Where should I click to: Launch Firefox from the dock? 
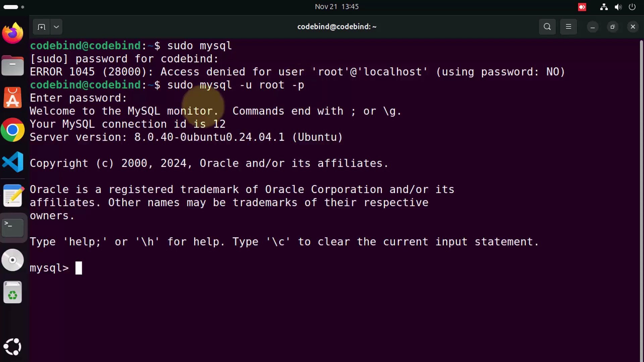click(13, 33)
